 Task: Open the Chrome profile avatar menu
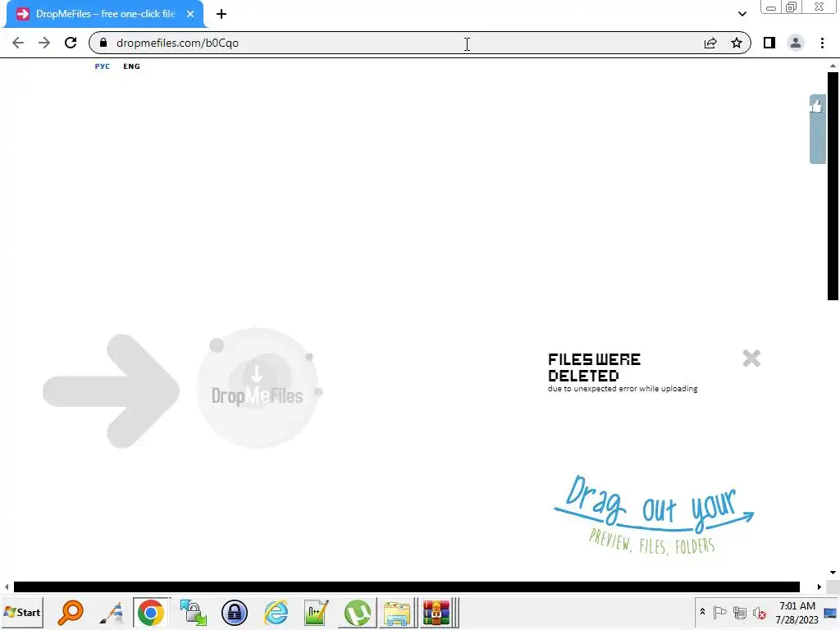click(796, 43)
